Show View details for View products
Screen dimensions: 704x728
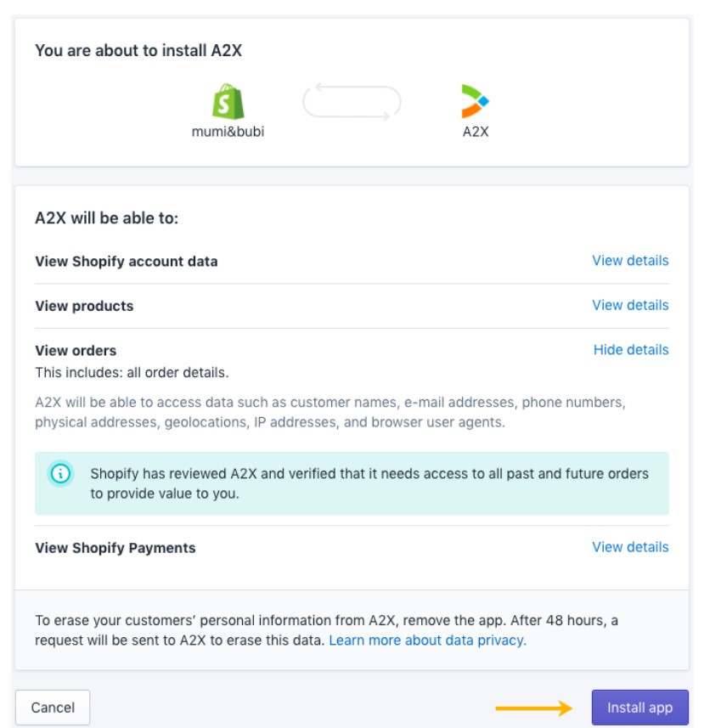(x=630, y=305)
